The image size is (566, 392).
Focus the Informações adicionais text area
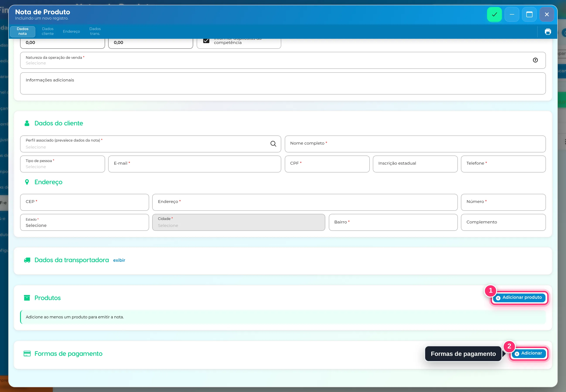tap(283, 83)
